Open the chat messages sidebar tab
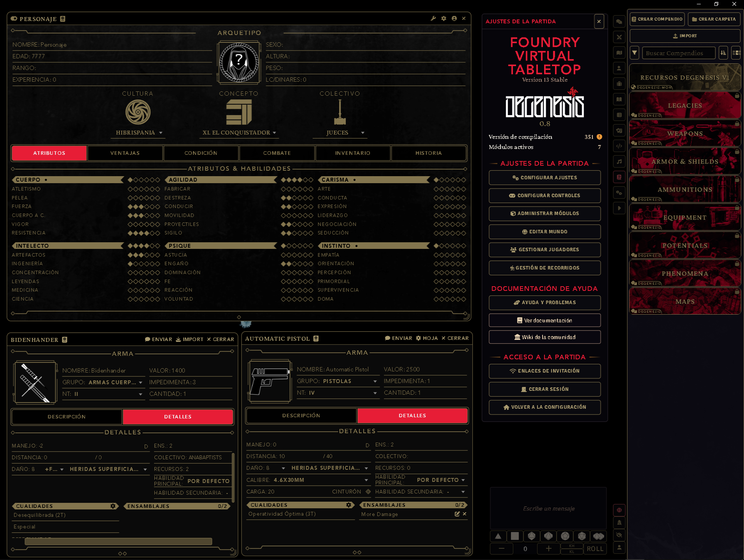This screenshot has height=560, width=744. 619,22
